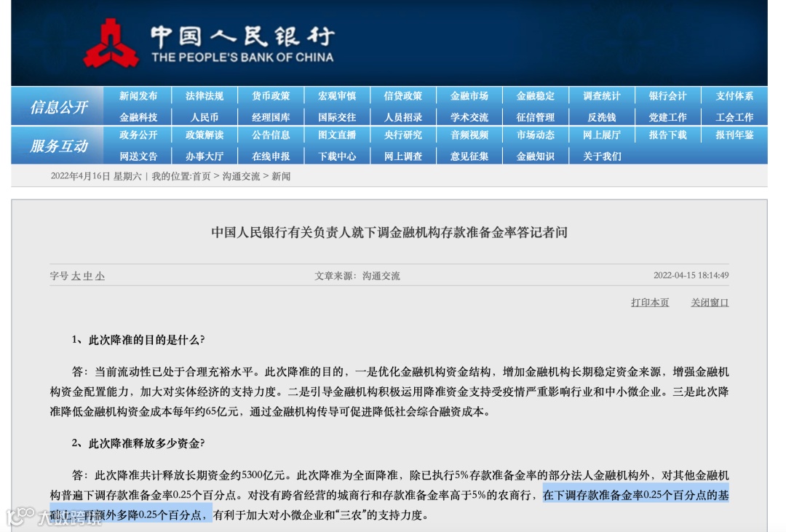786x532 pixels.
Task: Click the article title about 存款准备金率
Action: pos(389,232)
